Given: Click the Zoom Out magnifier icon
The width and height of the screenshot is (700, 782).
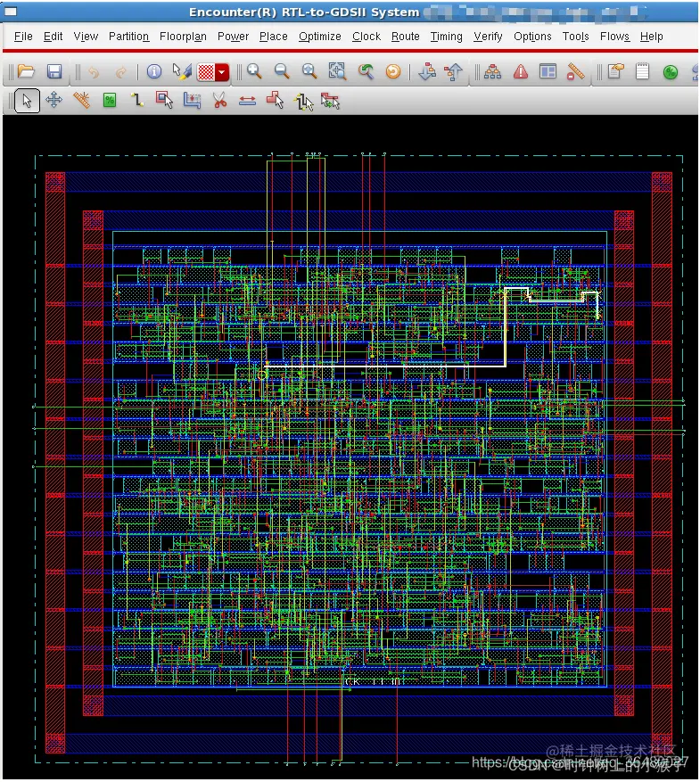Looking at the screenshot, I should [x=282, y=72].
